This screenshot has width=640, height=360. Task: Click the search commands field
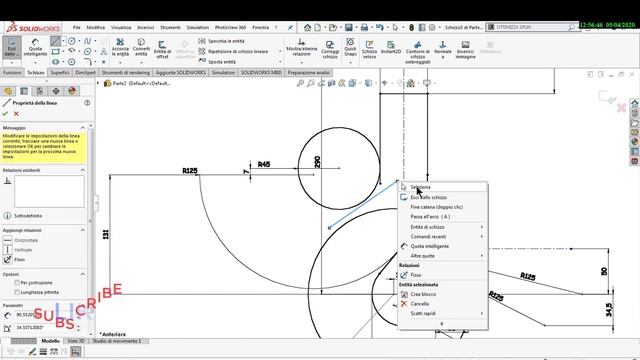[532, 27]
